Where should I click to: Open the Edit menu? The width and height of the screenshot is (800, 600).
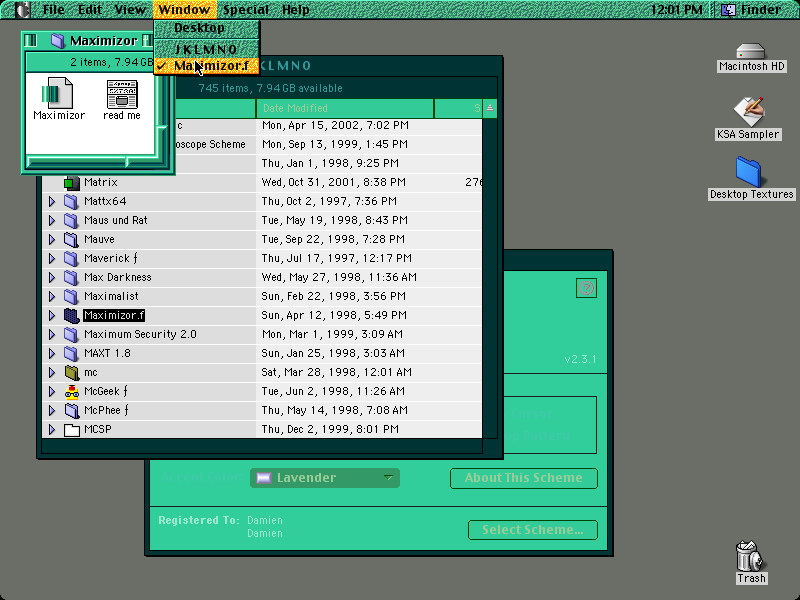coord(90,9)
